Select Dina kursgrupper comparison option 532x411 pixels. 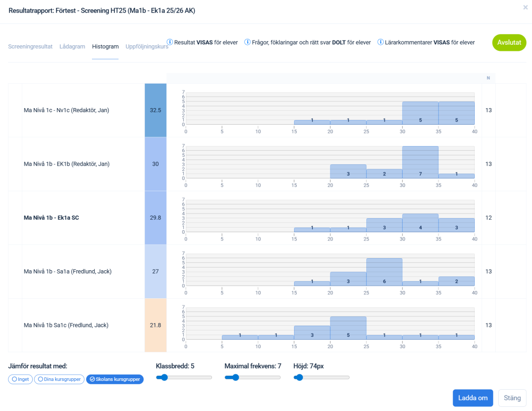(59, 379)
